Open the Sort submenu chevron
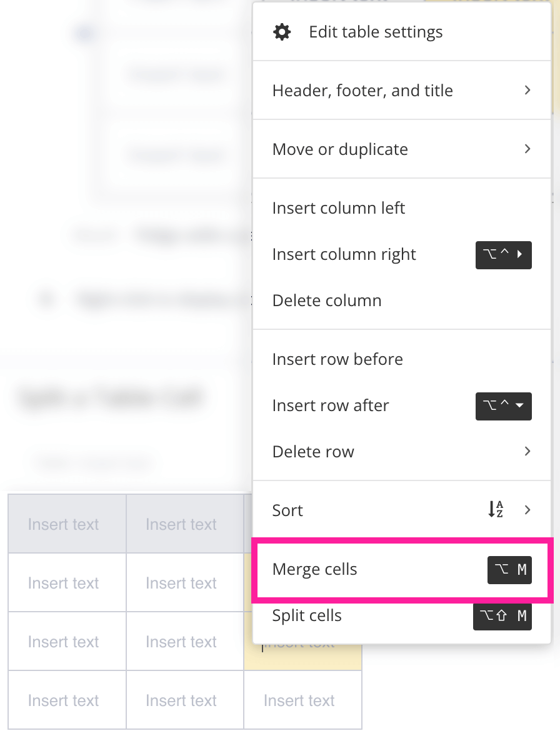 click(527, 510)
